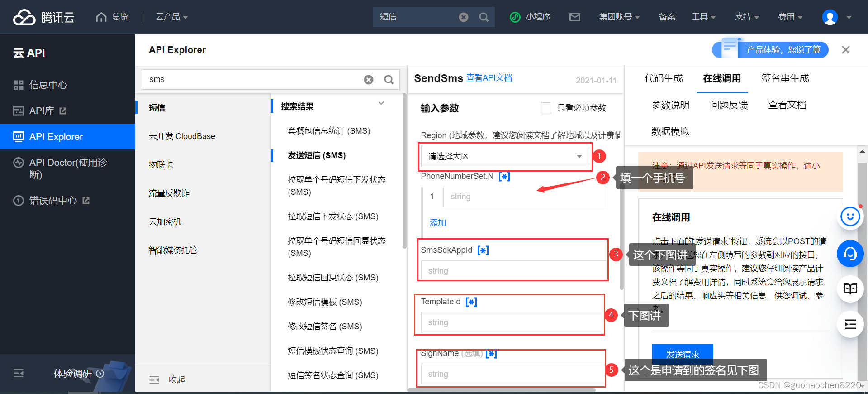Open 拉取短信下发状态 (SMS) API
Viewport: 868px width, 394px height.
[333, 216]
